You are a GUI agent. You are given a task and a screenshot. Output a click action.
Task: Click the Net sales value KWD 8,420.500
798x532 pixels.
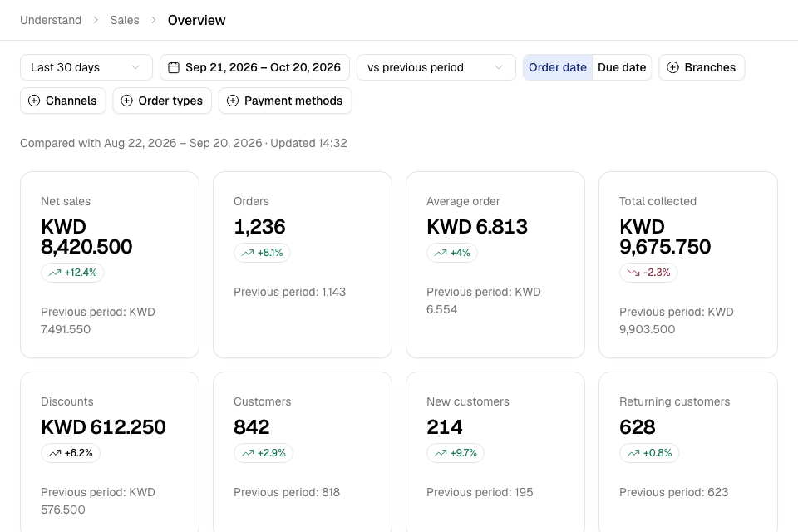point(86,237)
